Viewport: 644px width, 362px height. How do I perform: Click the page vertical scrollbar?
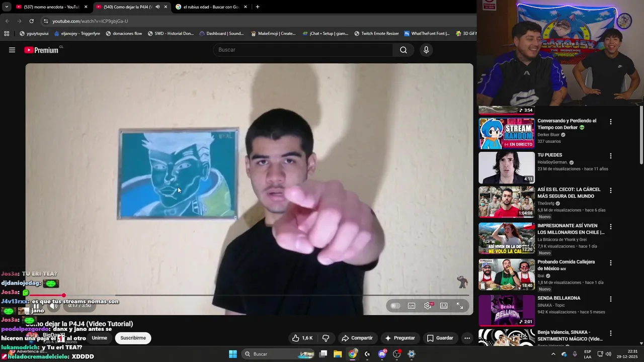coord(641,135)
